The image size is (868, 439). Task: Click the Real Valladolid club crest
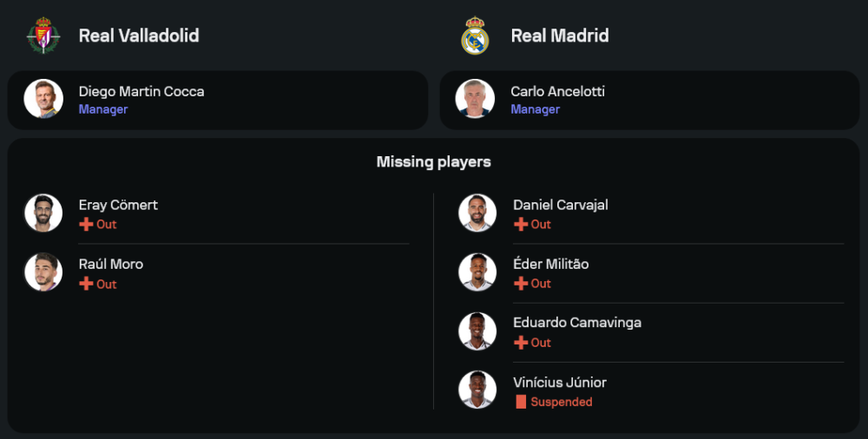click(43, 36)
